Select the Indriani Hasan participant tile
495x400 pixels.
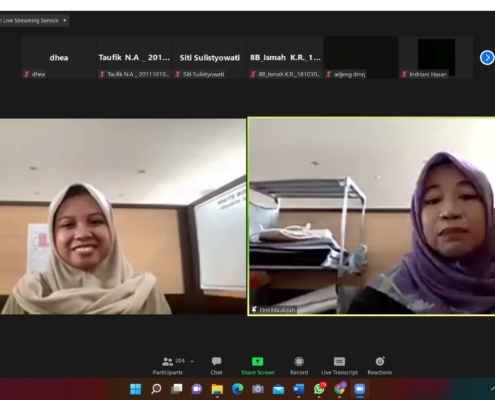pos(436,58)
